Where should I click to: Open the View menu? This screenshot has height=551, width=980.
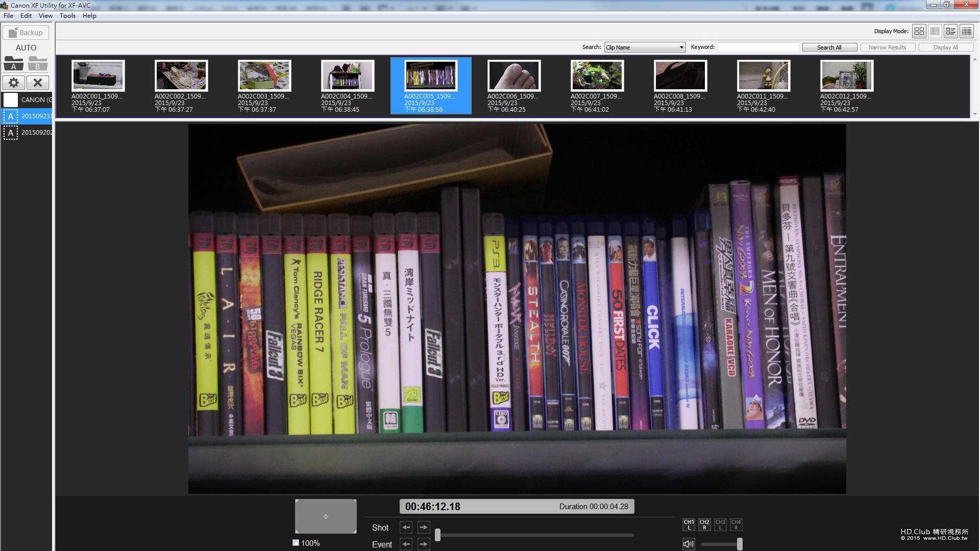(45, 16)
